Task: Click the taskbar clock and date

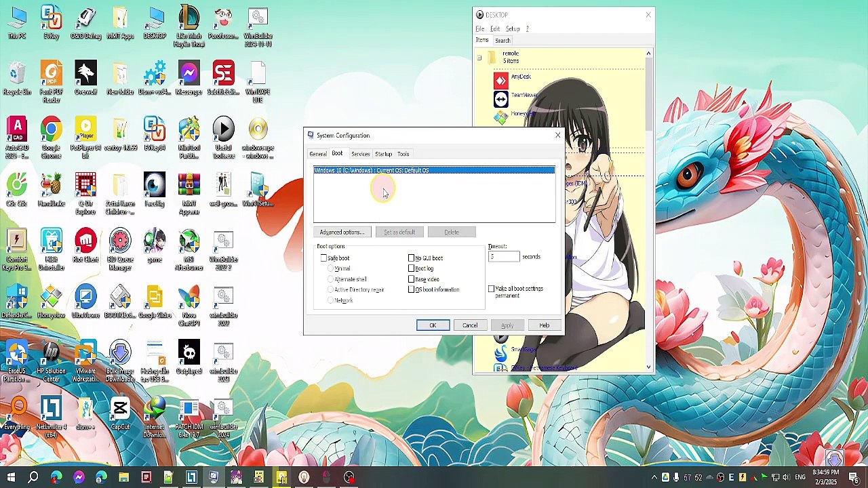Action: 825,477
